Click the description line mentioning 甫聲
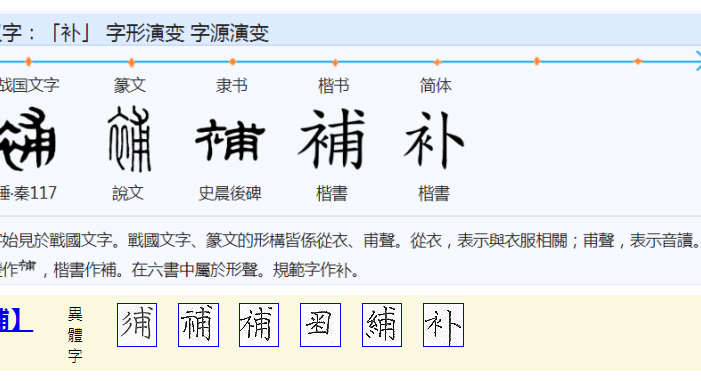This screenshot has height=381, width=701. tap(350, 241)
